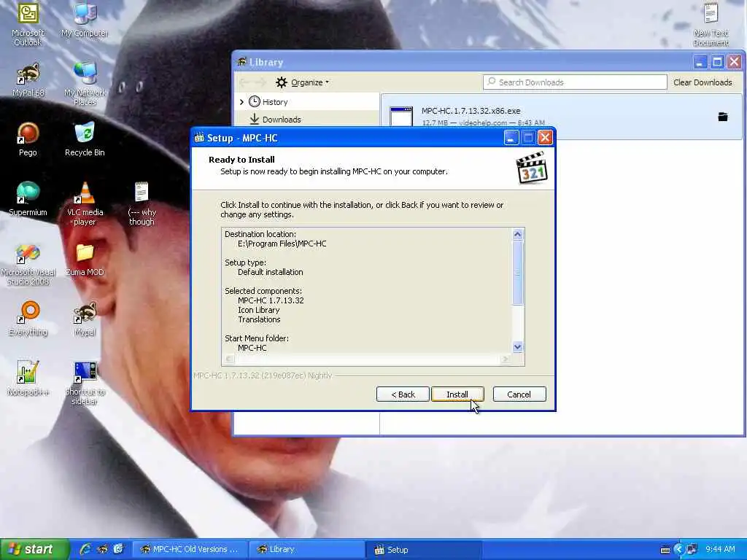Switch to Setup taskbar item

(424, 550)
